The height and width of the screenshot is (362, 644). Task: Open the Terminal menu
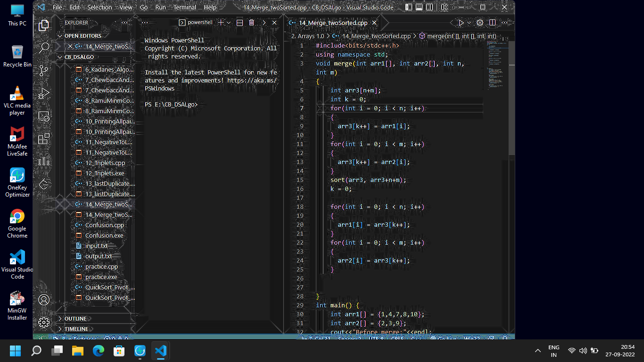(184, 7)
